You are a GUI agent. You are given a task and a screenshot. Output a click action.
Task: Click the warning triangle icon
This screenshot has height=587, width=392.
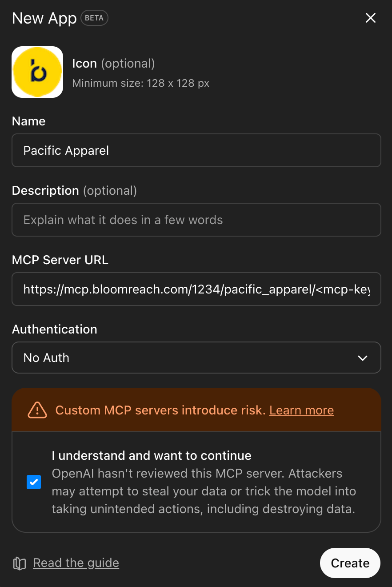click(x=37, y=410)
